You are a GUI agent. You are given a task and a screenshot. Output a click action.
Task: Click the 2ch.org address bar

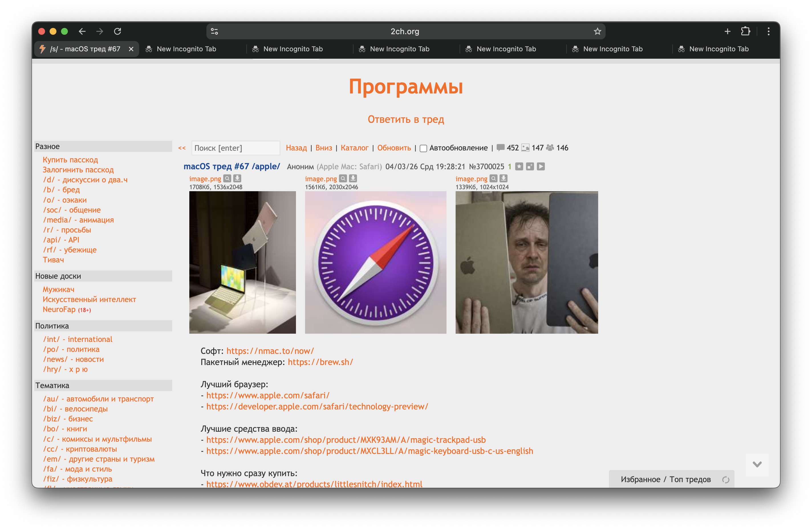(x=405, y=31)
